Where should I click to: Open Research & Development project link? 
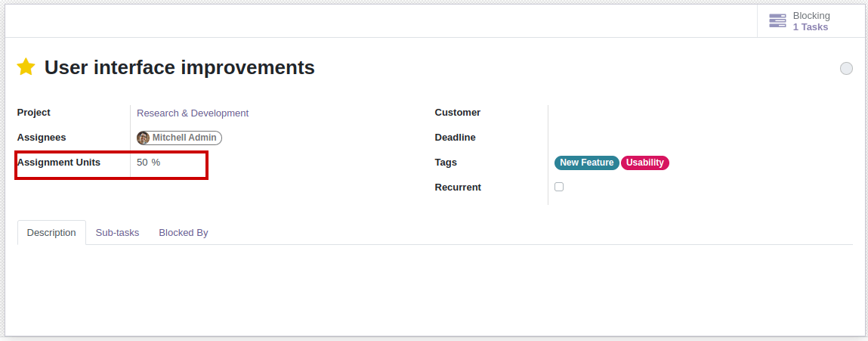(x=193, y=113)
